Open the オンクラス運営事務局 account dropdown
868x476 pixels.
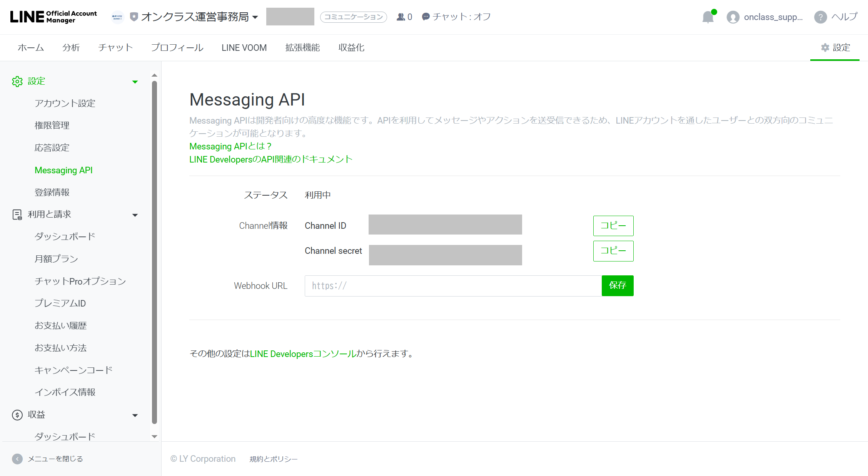255,17
